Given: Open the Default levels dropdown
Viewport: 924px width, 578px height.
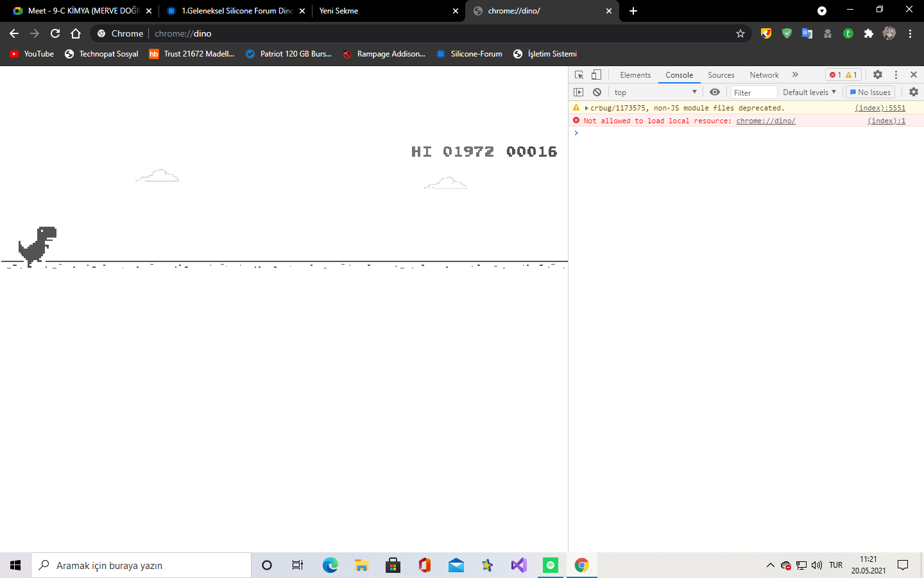Looking at the screenshot, I should [809, 92].
